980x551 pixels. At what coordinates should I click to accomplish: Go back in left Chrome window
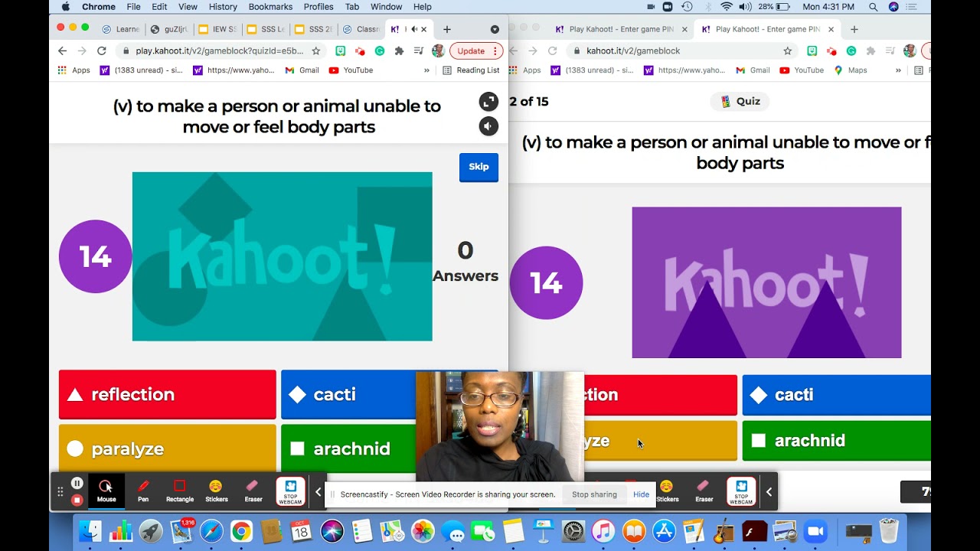63,51
